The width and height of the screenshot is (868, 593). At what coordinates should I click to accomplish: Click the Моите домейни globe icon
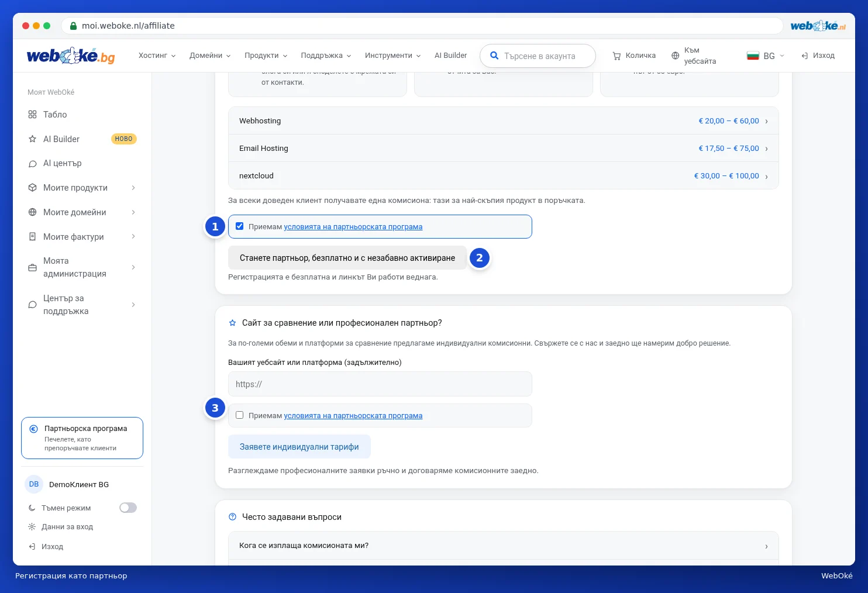[x=32, y=212]
